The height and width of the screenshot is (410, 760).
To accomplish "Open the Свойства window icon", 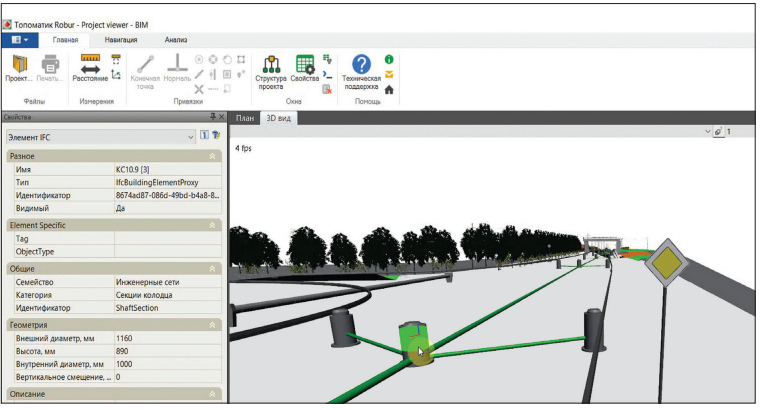I will (304, 65).
